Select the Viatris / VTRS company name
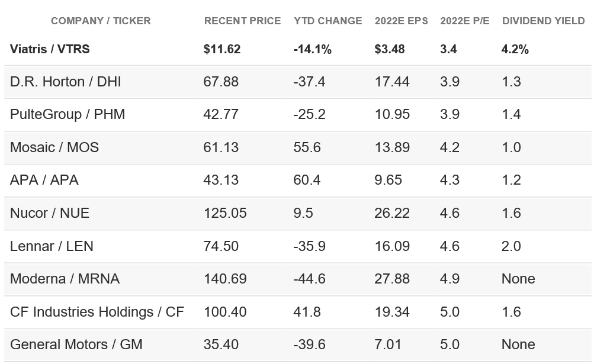The width and height of the screenshot is (594, 364). click(50, 49)
